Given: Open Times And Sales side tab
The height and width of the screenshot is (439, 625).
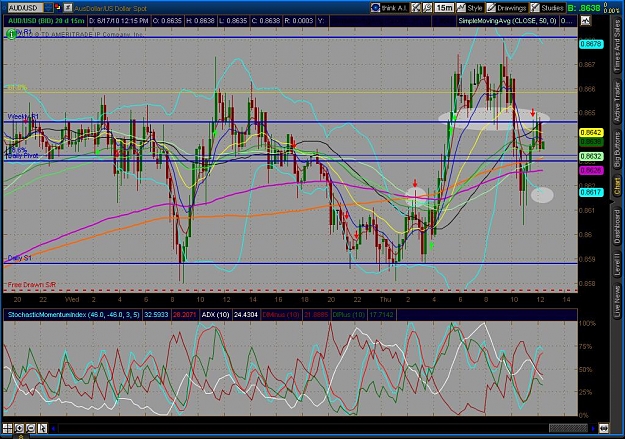Looking at the screenshot, I should [x=617, y=45].
